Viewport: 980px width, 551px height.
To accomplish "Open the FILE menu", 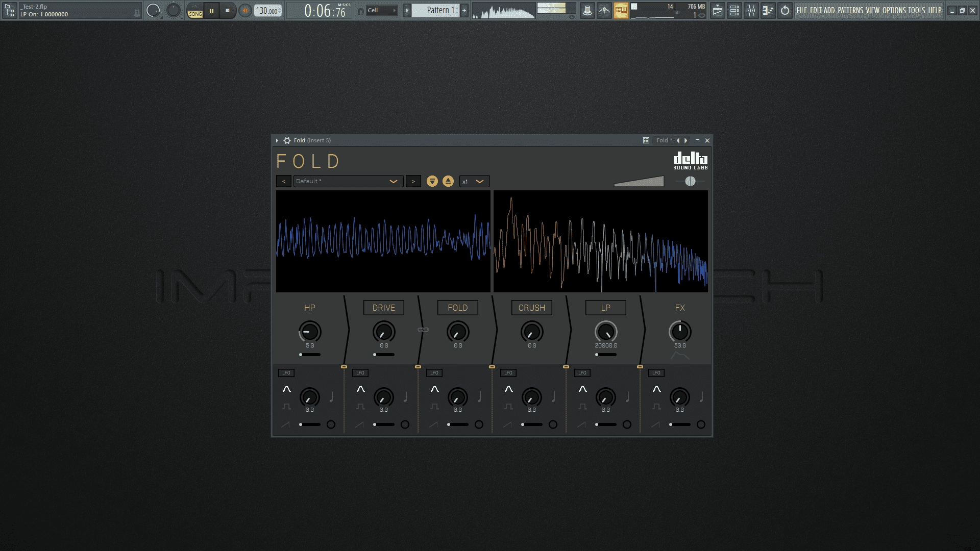I will coord(802,10).
